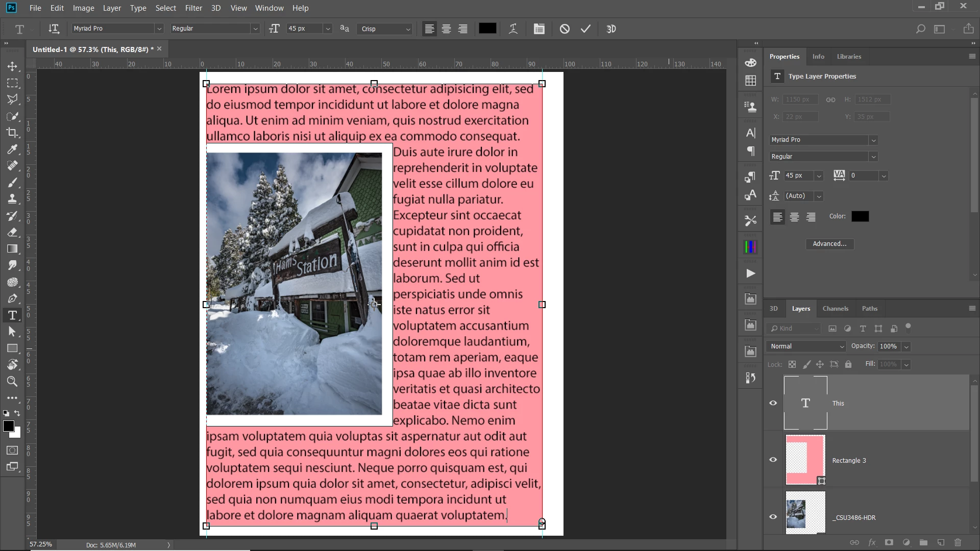Select the Clone Stamp tool
Image resolution: width=980 pixels, height=551 pixels.
[12, 199]
